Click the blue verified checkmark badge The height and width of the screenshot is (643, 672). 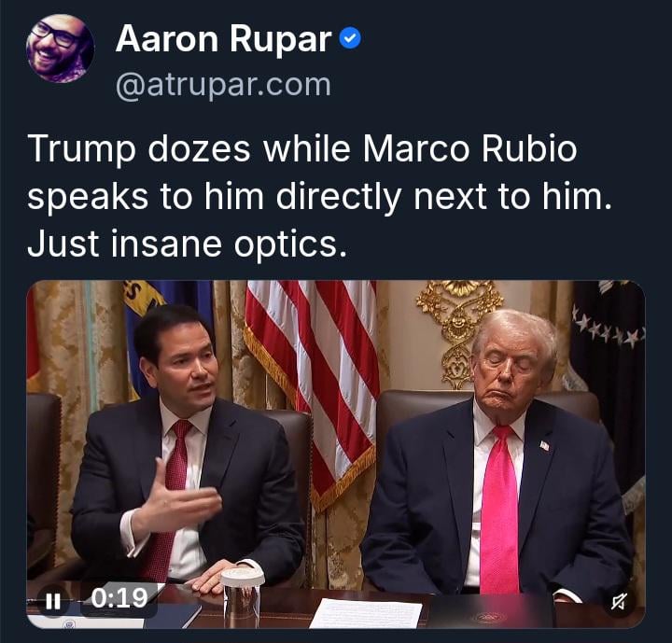tap(350, 38)
